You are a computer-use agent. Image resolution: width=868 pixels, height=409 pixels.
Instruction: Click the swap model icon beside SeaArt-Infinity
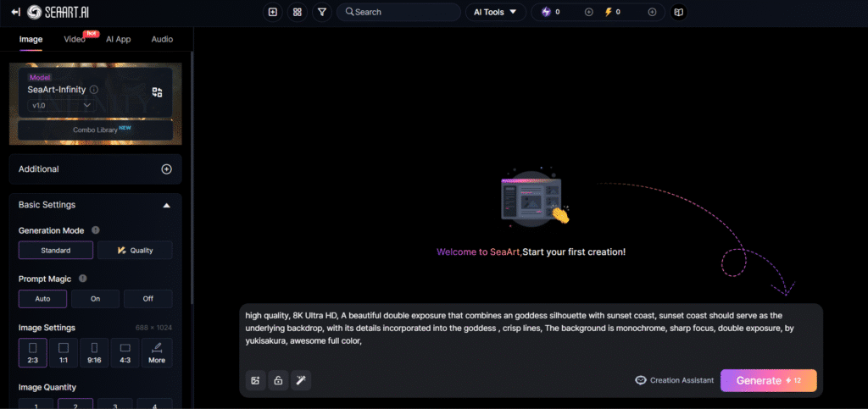157,91
